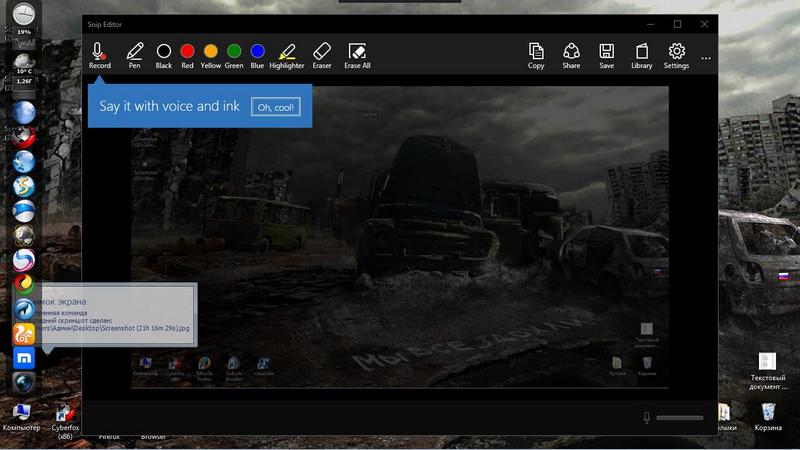
Task: Select the Eraser tool
Action: [322, 56]
